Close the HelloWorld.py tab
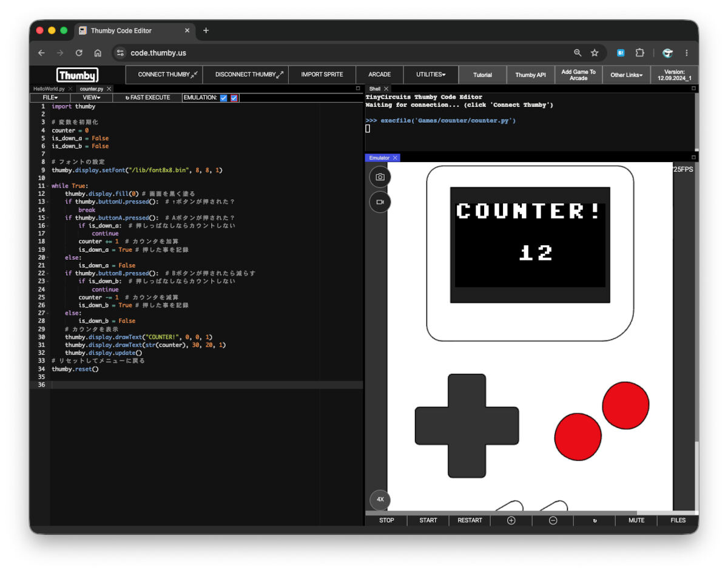Image resolution: width=728 pixels, height=573 pixels. [x=70, y=89]
